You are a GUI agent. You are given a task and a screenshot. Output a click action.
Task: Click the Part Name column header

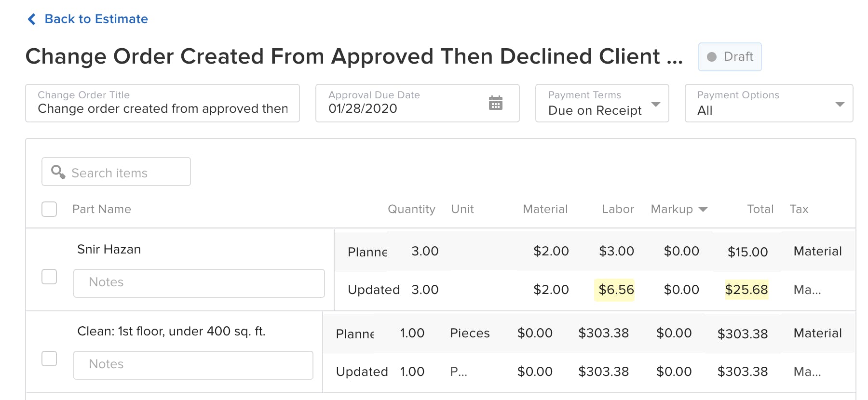pos(102,209)
